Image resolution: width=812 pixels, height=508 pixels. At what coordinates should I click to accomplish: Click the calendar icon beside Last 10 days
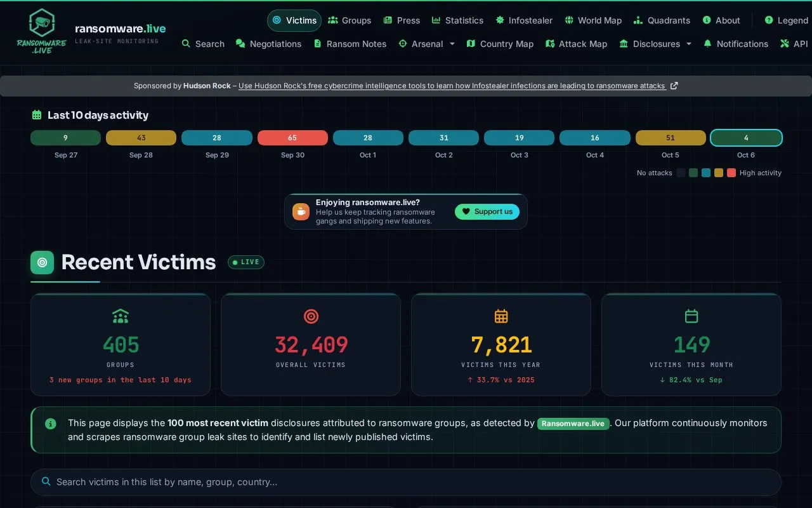click(37, 115)
